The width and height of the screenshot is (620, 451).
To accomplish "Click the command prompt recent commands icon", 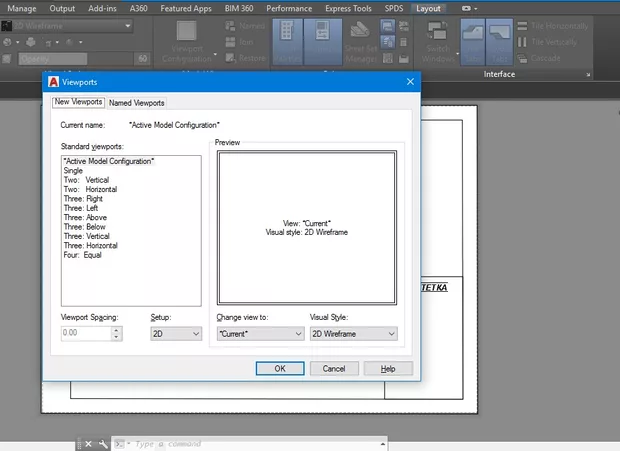I will [119, 443].
